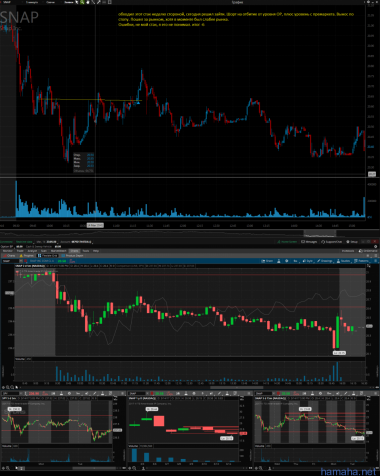The width and height of the screenshot is (380, 476).
Task: Open the Trade tab in thinkorswim
Action: pos(20,251)
